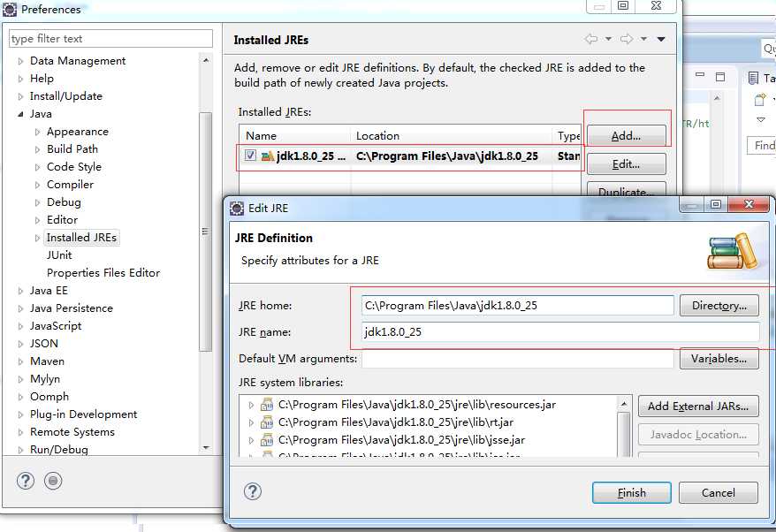This screenshot has height=532, width=776.
Task: Click minimize view icon in background Eclipse window
Action: (x=700, y=75)
